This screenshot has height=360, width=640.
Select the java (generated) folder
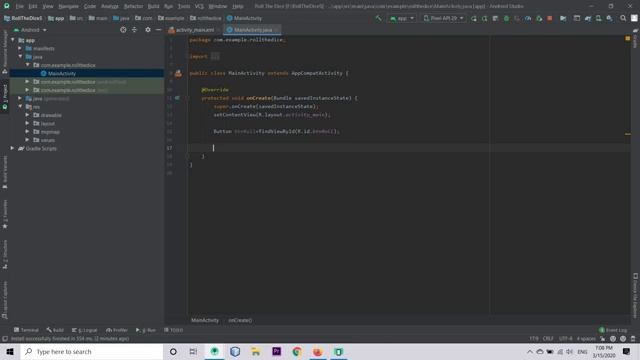tap(47, 98)
